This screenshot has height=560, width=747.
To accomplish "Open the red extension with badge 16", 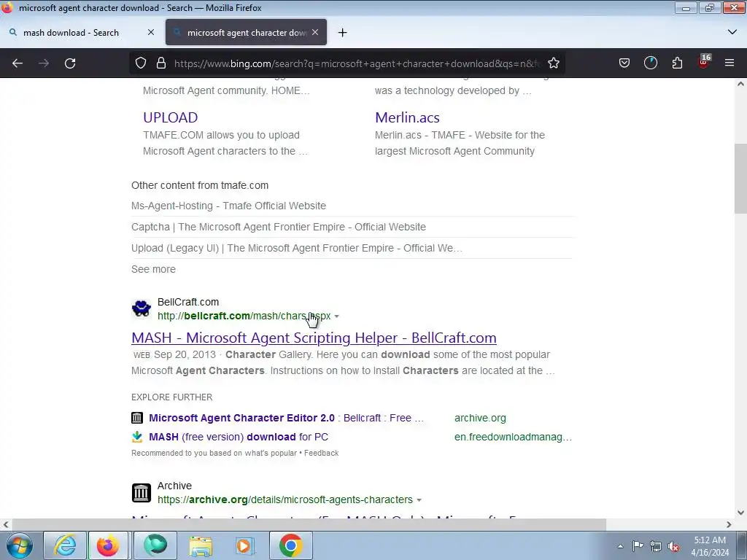I will (x=704, y=63).
